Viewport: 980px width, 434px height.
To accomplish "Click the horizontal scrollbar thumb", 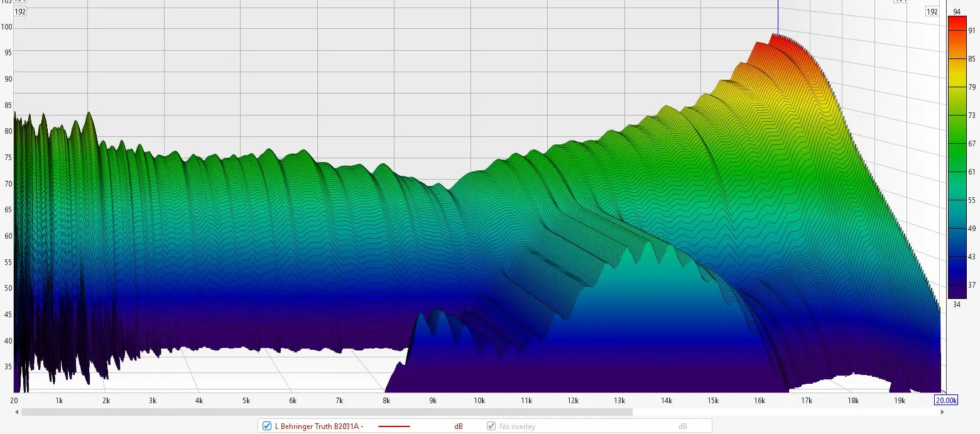I will (327, 412).
